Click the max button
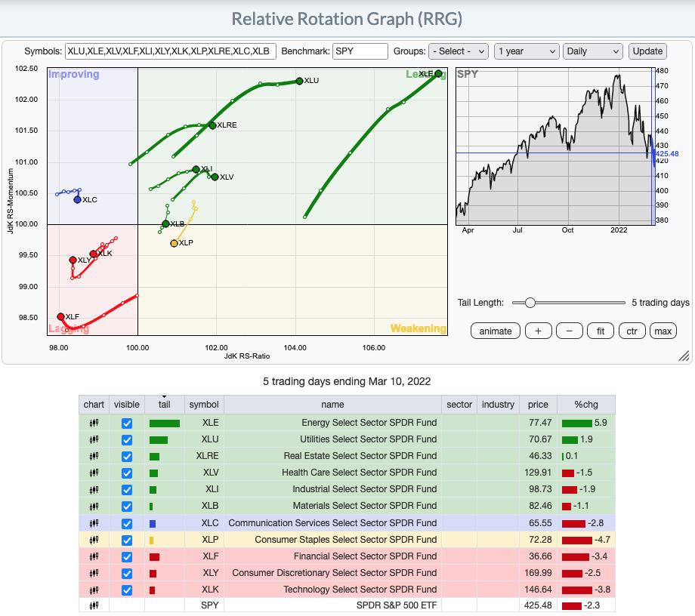This screenshot has width=695, height=616. 663,331
